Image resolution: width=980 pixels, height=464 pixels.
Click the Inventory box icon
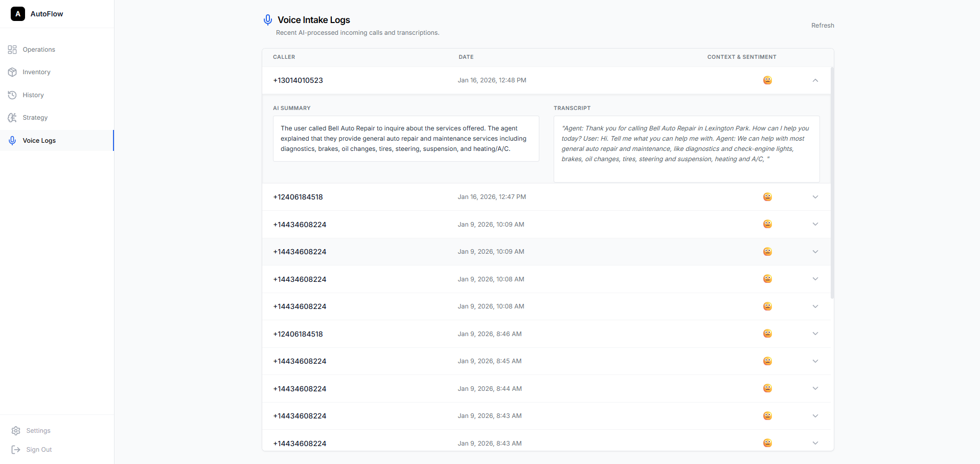coord(12,72)
